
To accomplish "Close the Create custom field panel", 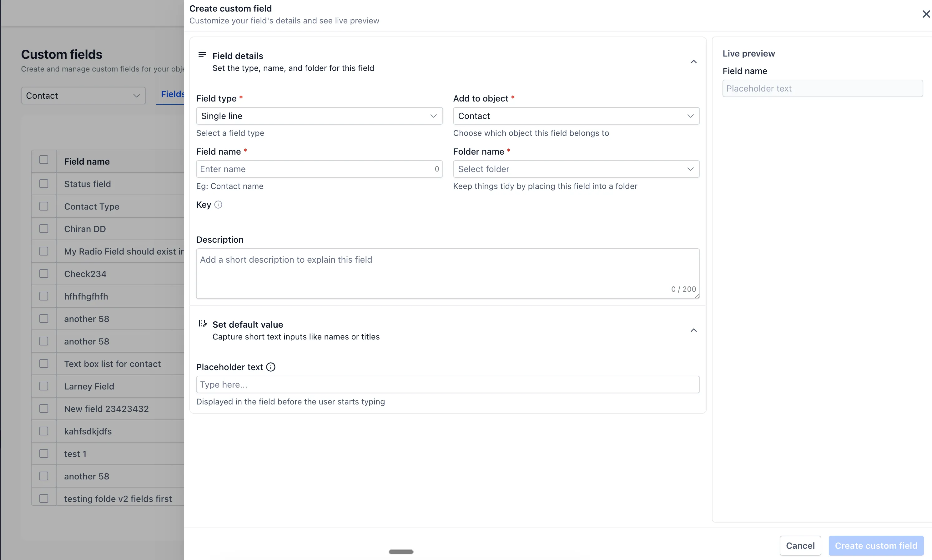I will [925, 14].
